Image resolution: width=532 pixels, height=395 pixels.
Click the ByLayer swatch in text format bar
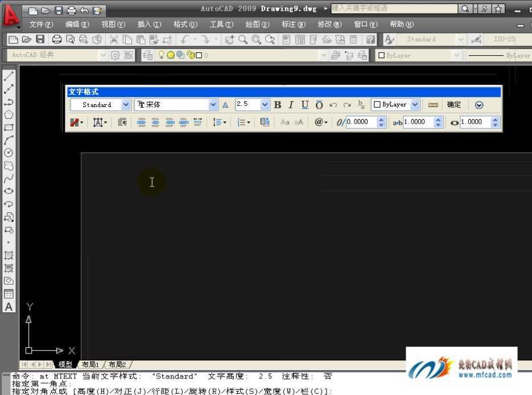pos(377,105)
